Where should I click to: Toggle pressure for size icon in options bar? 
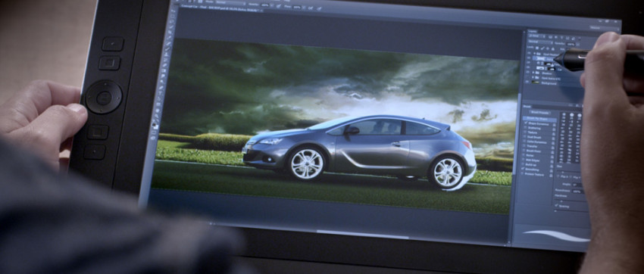[319, 8]
